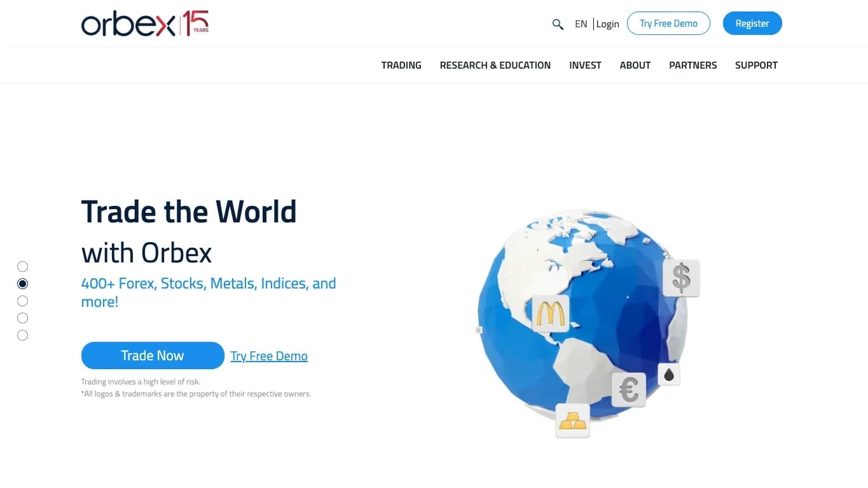Click the dollar sign tile on the globe
Viewport: 868px width, 488px height.
(681, 278)
